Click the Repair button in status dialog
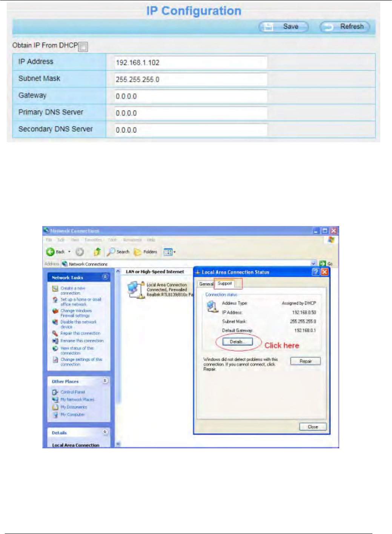 [306, 361]
